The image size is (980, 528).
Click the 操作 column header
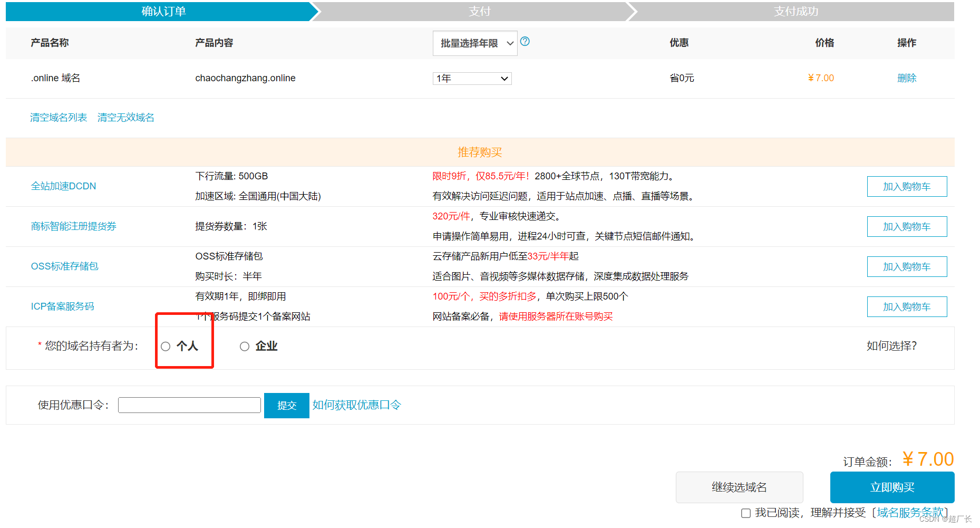tap(907, 43)
